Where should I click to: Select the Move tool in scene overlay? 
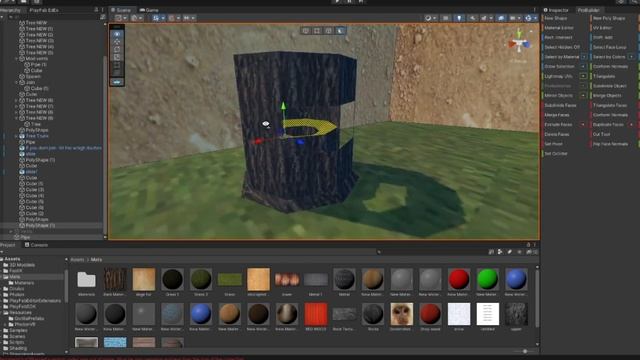click(117, 42)
